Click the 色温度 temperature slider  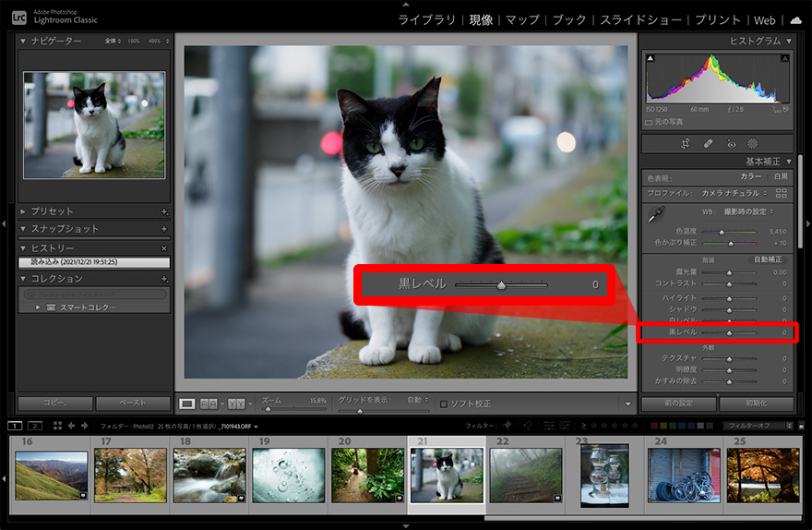click(x=722, y=232)
